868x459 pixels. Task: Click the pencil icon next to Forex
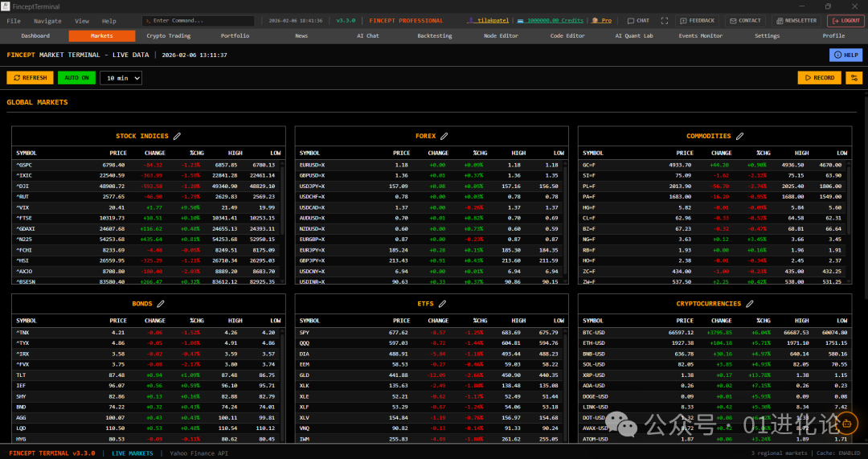444,137
